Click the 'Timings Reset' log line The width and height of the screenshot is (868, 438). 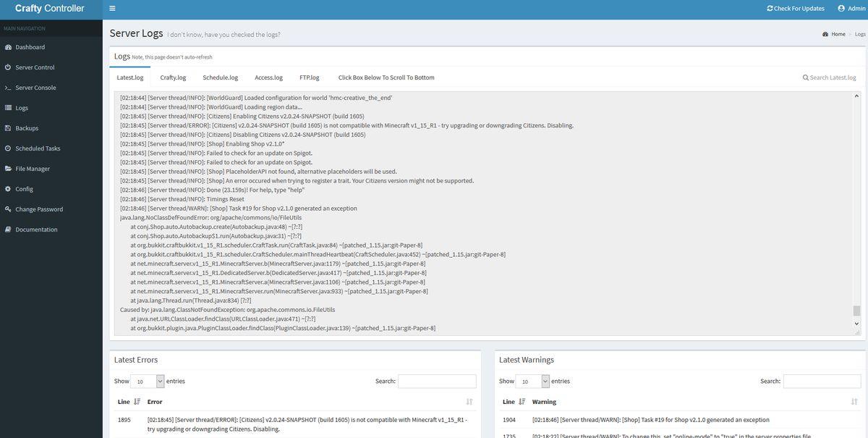click(x=182, y=199)
